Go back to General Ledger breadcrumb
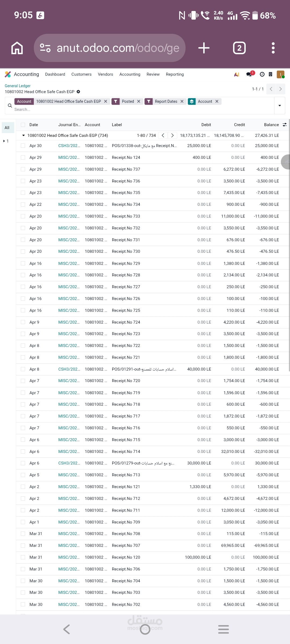The height and width of the screenshot is (644, 290). [18, 86]
